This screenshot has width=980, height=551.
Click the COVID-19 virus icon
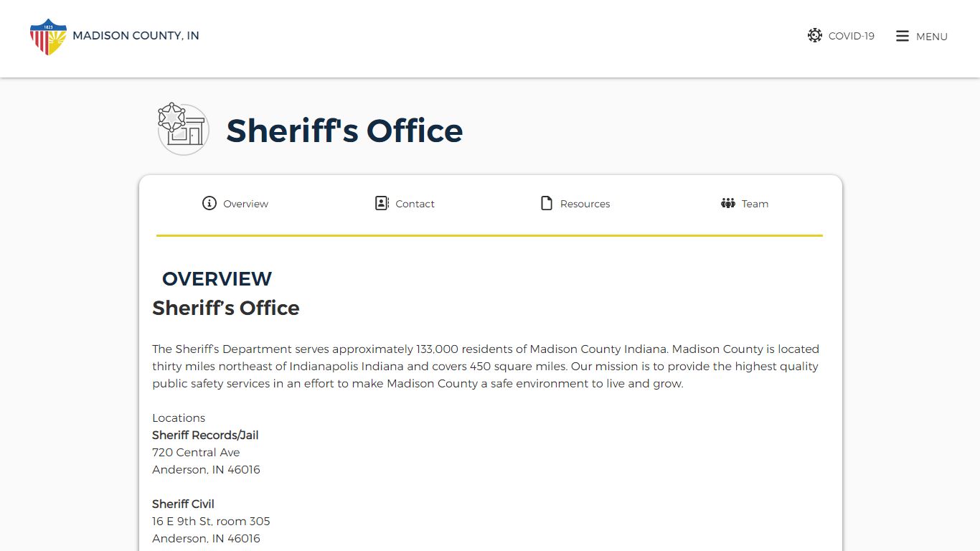coord(814,35)
